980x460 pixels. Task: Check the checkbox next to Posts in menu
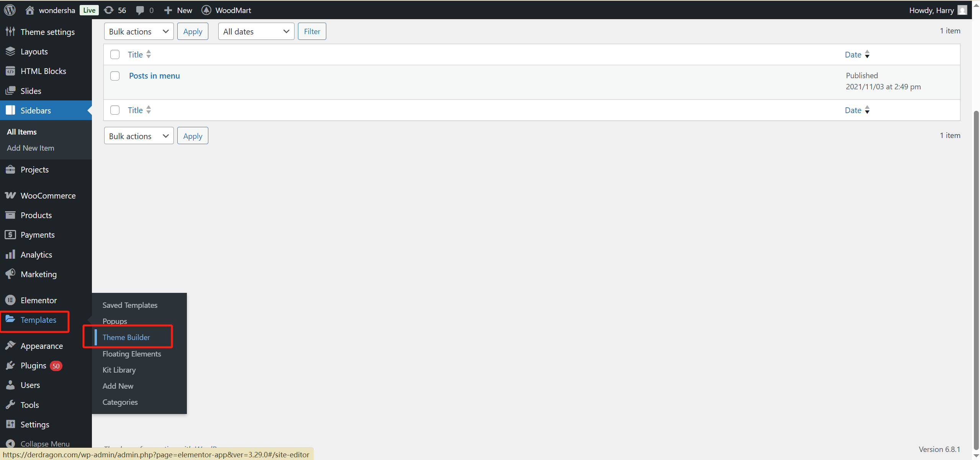(x=115, y=76)
